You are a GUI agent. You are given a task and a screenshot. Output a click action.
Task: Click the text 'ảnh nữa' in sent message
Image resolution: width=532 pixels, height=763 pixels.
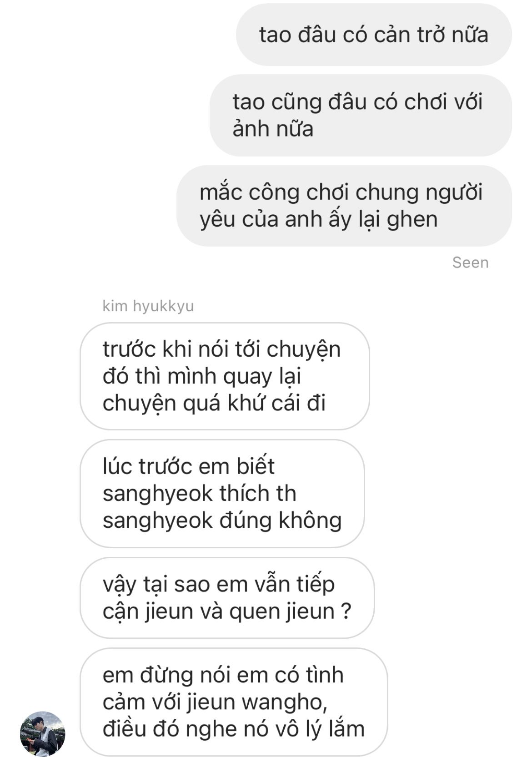coord(273,129)
